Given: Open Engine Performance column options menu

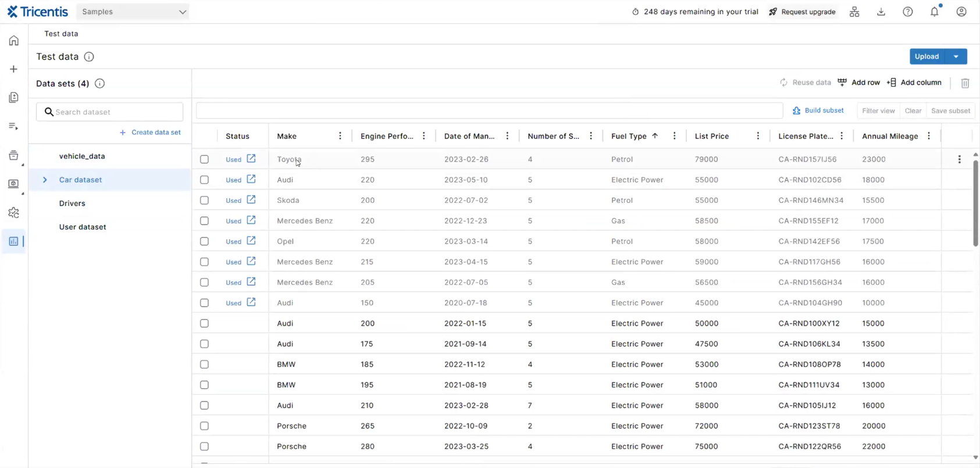Looking at the screenshot, I should [x=424, y=136].
